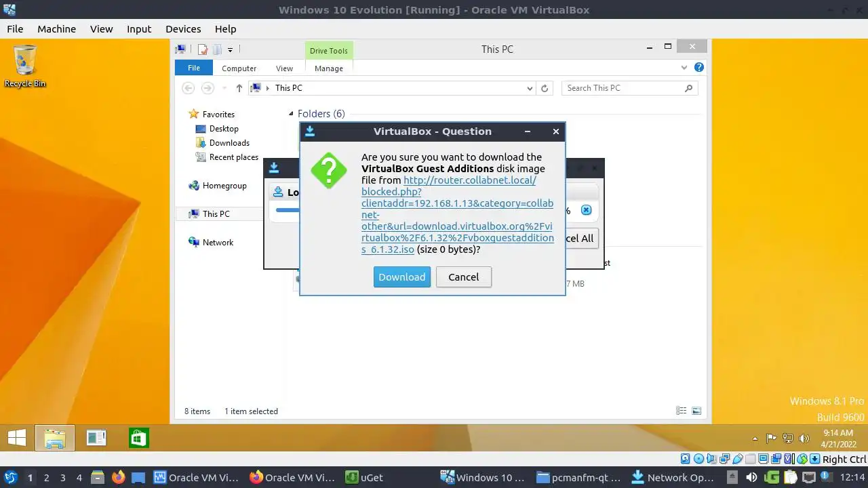
Task: Select Network in the navigation pane
Action: click(x=218, y=243)
